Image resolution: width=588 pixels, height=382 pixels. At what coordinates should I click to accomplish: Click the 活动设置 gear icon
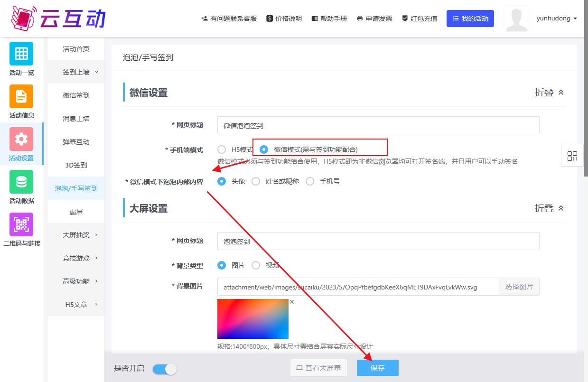tap(21, 139)
